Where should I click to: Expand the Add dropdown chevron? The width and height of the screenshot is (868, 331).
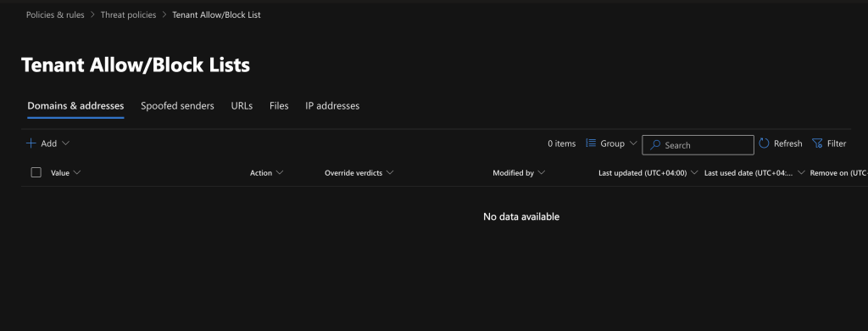coord(66,143)
